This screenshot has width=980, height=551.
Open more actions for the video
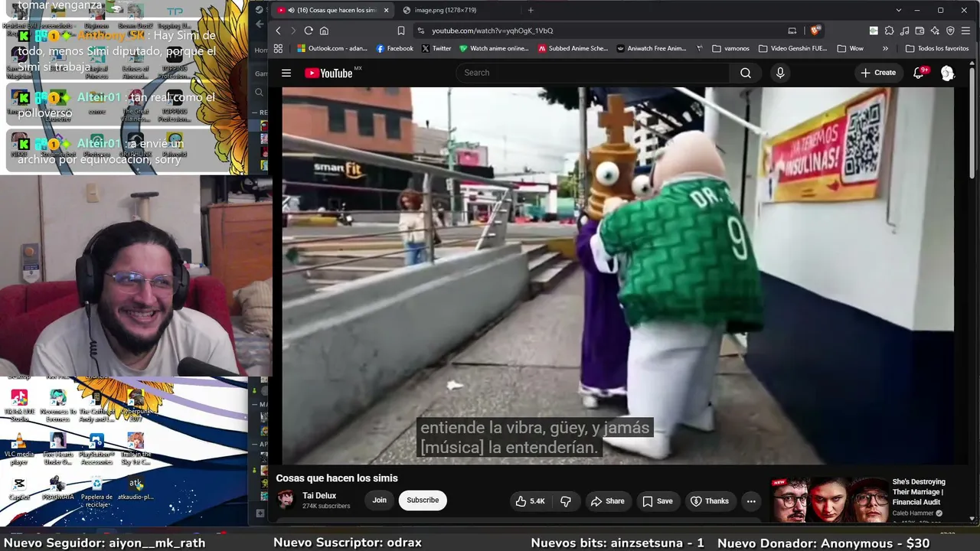pyautogui.click(x=751, y=501)
